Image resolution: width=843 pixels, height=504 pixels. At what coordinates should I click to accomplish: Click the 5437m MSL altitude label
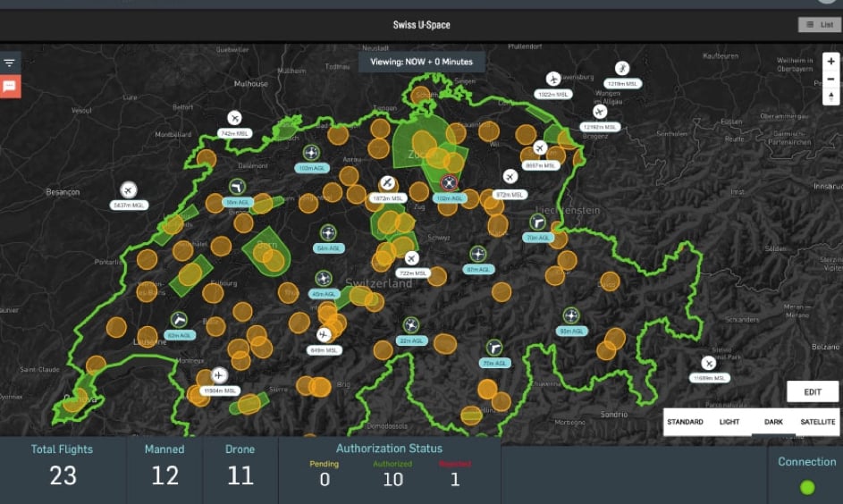pyautogui.click(x=129, y=205)
